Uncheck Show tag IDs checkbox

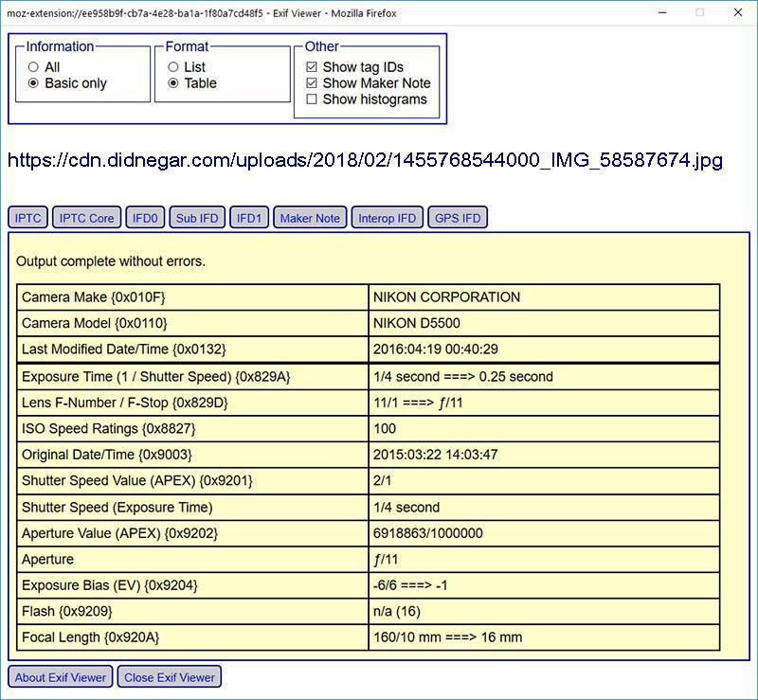(312, 67)
